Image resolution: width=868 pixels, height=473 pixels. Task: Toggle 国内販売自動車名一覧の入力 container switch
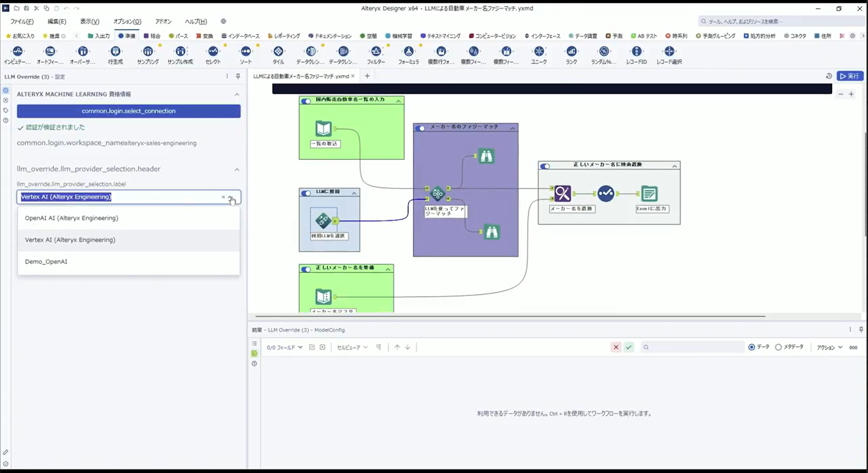[306, 101]
